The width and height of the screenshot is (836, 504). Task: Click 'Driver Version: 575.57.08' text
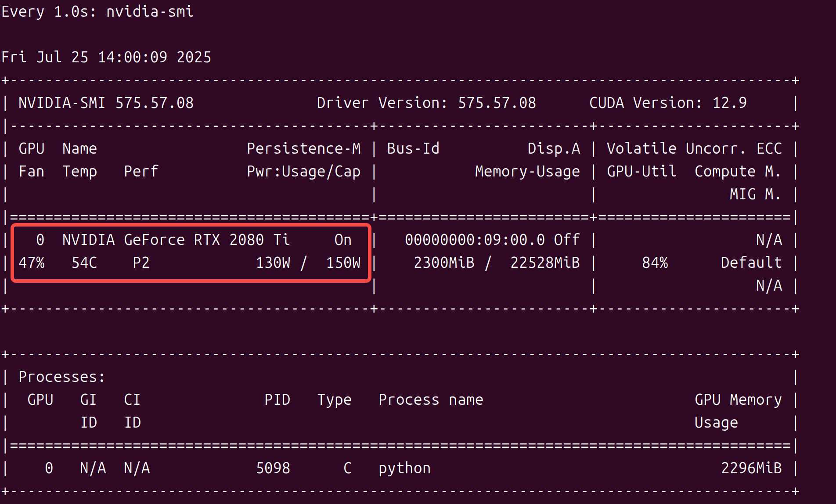click(x=426, y=103)
